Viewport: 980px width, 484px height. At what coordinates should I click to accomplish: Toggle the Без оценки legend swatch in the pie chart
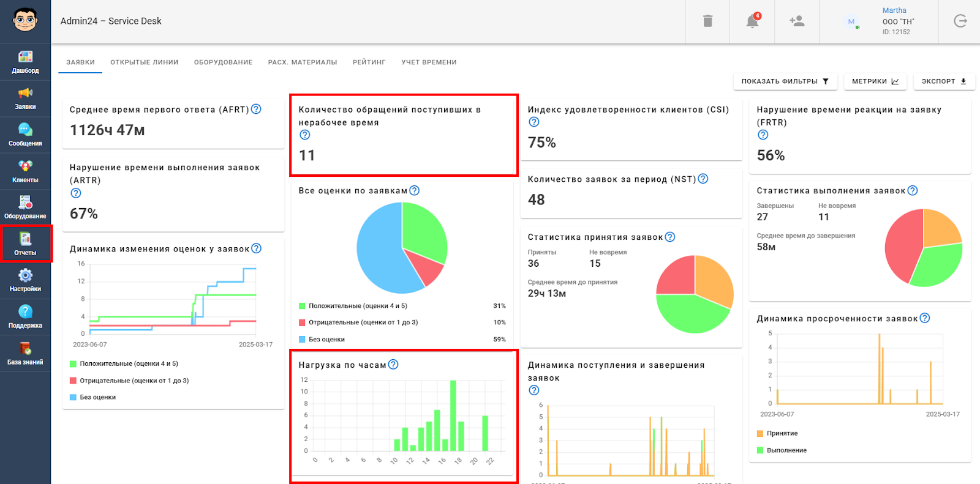pyautogui.click(x=302, y=339)
